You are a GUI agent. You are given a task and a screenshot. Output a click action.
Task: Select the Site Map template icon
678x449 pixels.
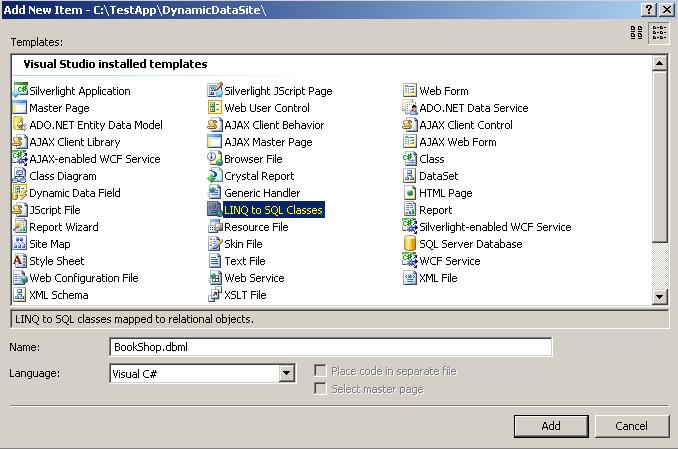click(x=20, y=244)
